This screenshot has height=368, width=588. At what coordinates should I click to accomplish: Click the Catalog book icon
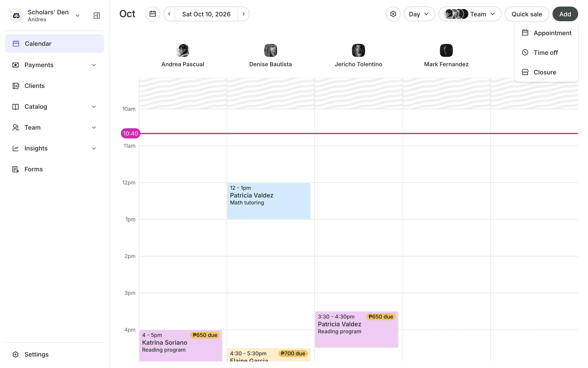tap(16, 107)
